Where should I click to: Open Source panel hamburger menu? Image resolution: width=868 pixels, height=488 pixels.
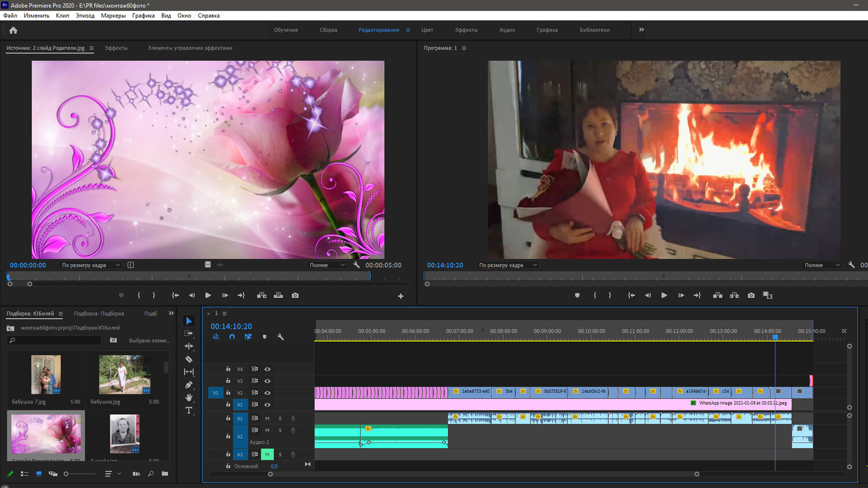pos(91,48)
